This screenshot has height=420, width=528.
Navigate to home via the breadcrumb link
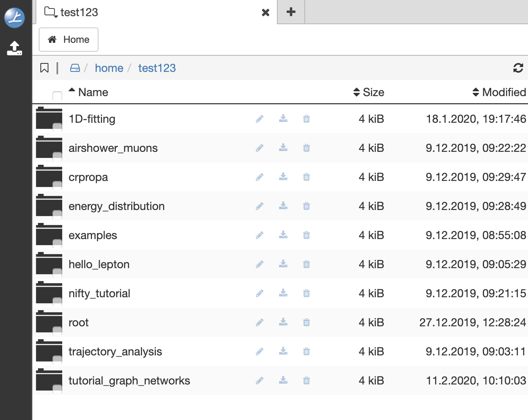click(x=109, y=68)
